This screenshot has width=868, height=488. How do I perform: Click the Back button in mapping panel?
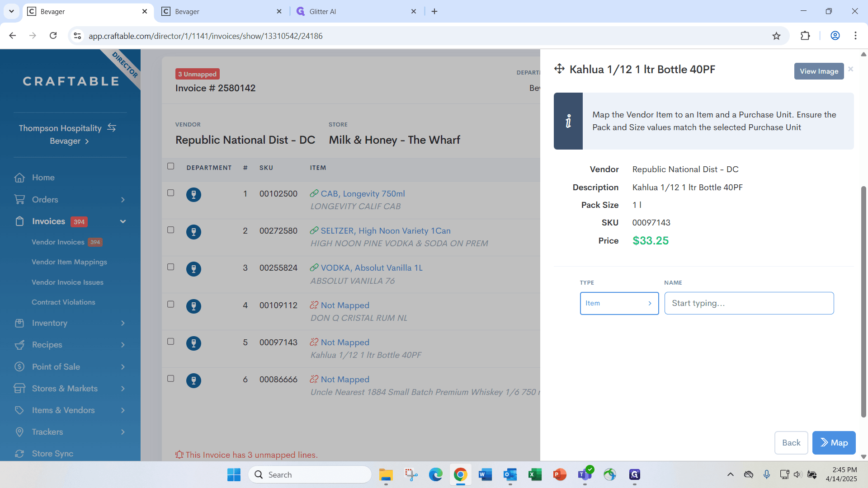(x=791, y=443)
